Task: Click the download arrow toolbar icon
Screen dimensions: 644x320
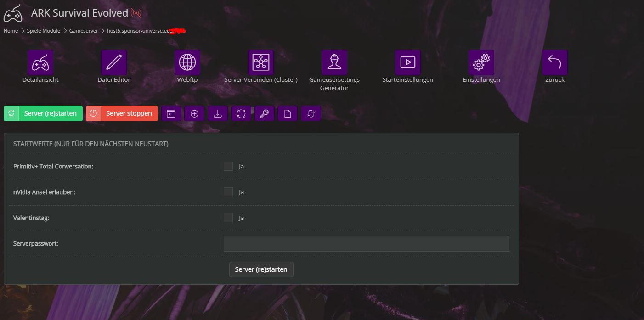Action: [218, 114]
